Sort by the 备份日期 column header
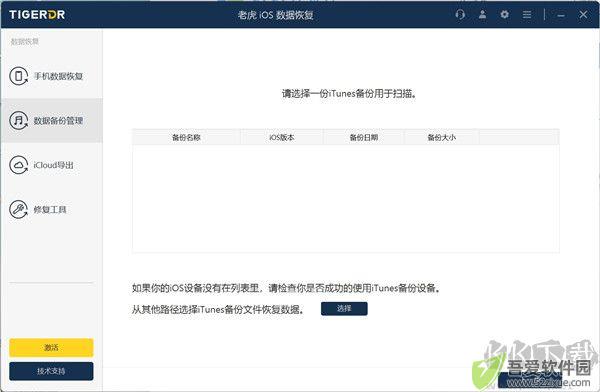Screen dimensions: 600x392 coord(364,137)
